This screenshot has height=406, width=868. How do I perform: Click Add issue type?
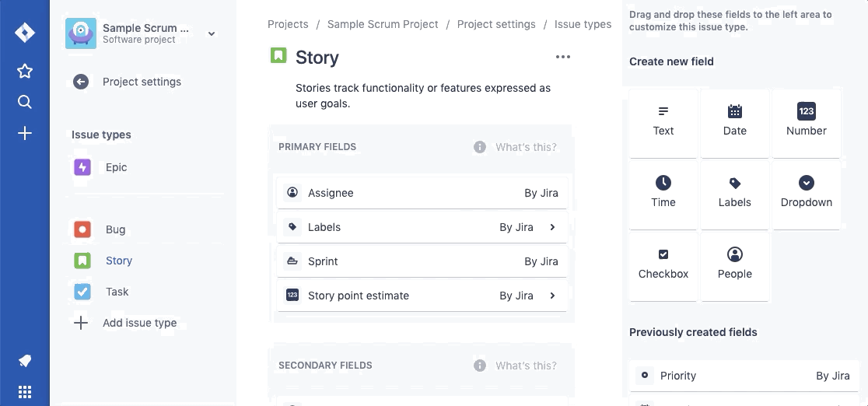(139, 323)
